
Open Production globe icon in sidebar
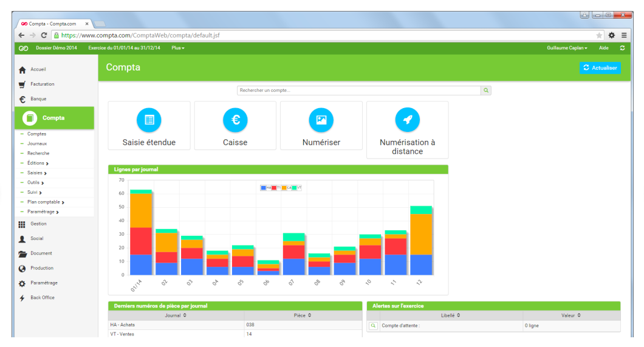pos(22,269)
